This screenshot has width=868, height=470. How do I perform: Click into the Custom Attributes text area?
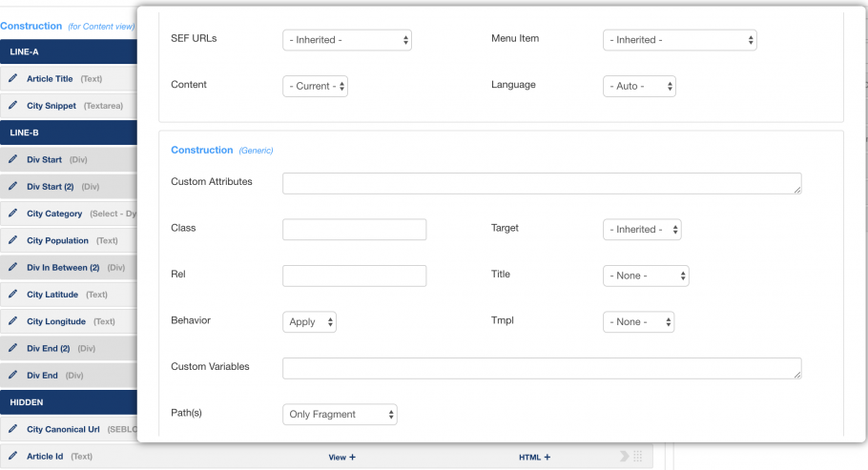(542, 183)
